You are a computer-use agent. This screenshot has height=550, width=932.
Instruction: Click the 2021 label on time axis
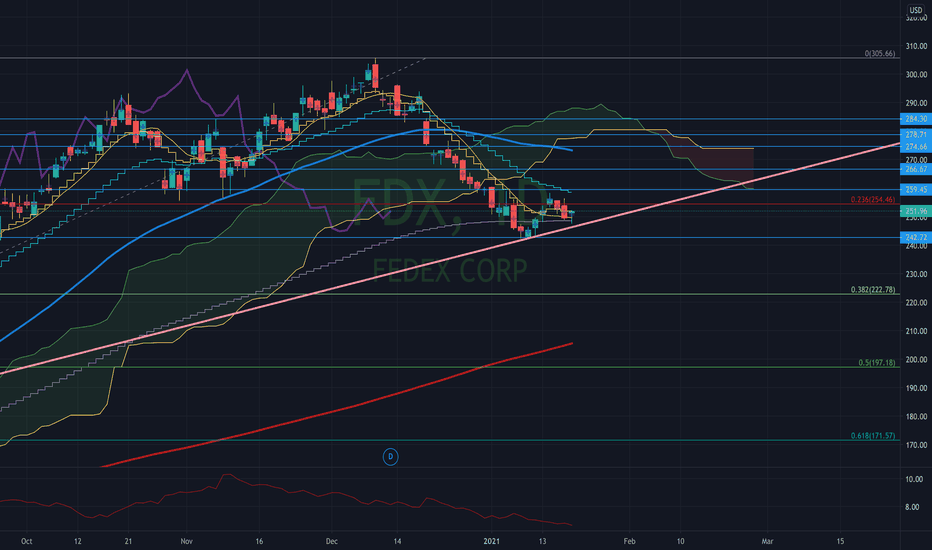[x=492, y=541]
